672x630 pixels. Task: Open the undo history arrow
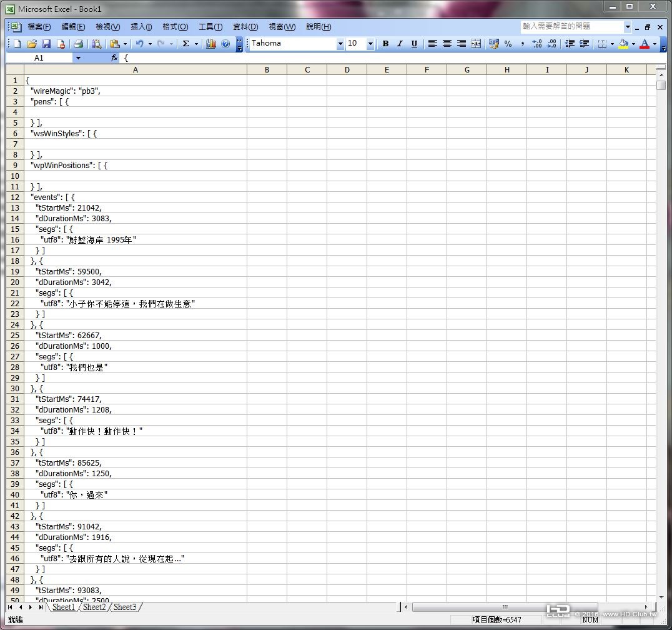150,44
